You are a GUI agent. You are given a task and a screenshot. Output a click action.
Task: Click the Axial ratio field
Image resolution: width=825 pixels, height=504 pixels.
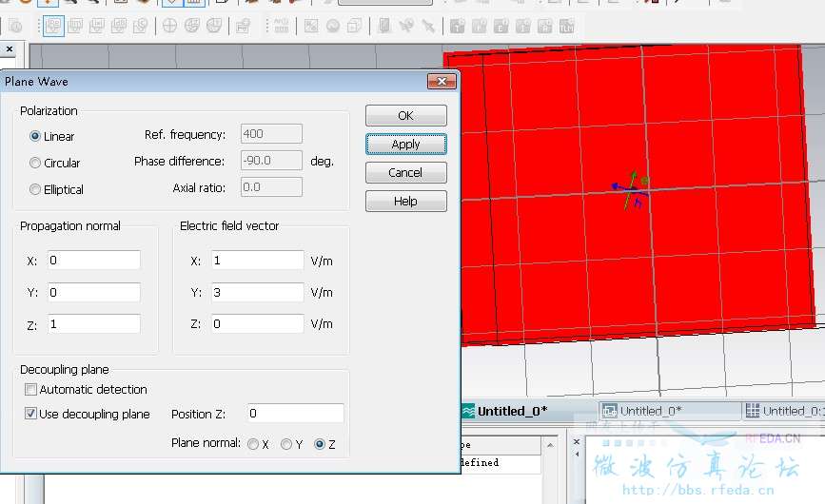point(271,187)
